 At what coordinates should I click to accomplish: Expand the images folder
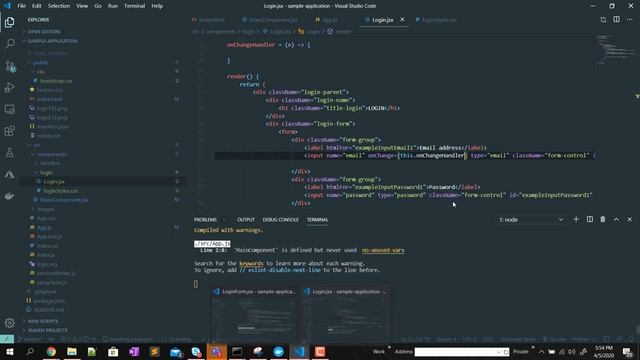pyautogui.click(x=45, y=209)
